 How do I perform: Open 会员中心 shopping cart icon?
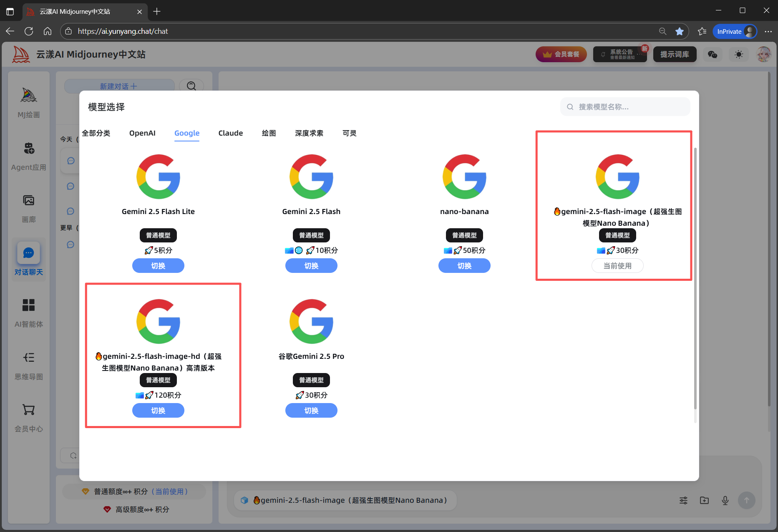point(29,410)
